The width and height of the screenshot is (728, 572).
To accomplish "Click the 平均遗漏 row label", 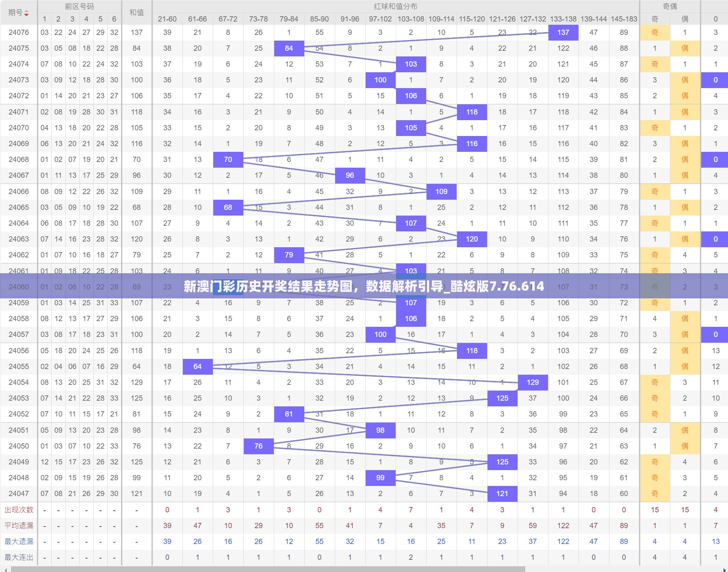I will coord(19,526).
